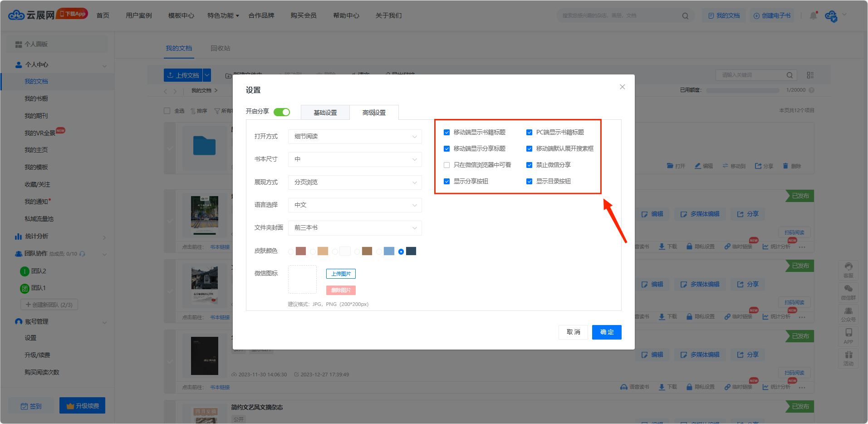This screenshot has width=868, height=424.
Task: Click the search magnifier icon in top bar
Action: pyautogui.click(x=685, y=16)
